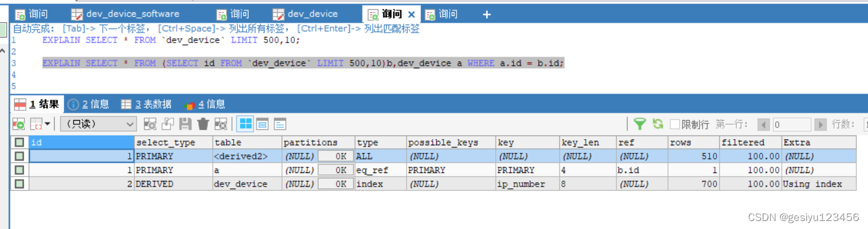This screenshot has height=229, width=868.
Task: Sort by the select_type column header
Action: pyautogui.click(x=173, y=142)
